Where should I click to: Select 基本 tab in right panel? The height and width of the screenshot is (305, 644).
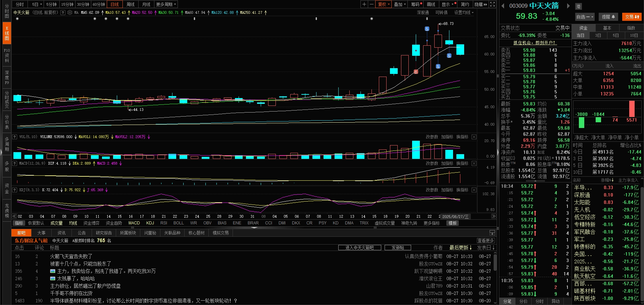coord(607,28)
